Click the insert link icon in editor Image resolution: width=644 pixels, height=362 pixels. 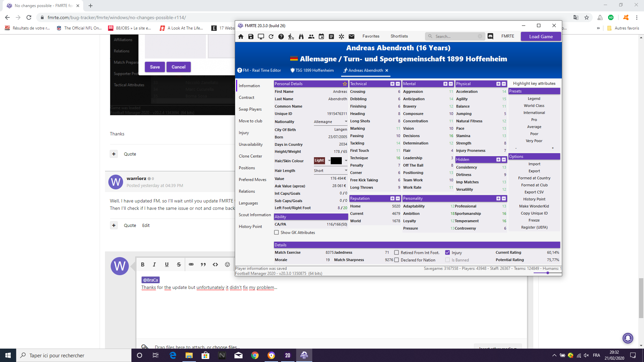tap(191, 264)
